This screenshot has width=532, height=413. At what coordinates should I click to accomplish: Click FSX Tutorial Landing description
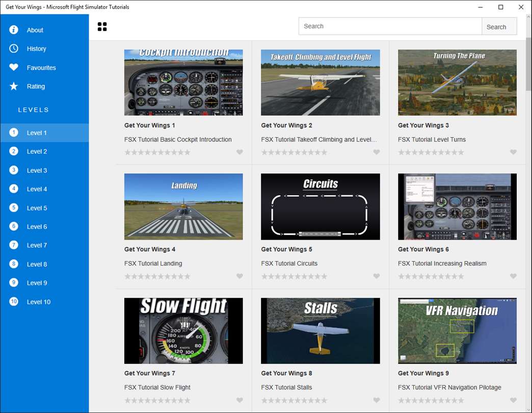tap(153, 263)
